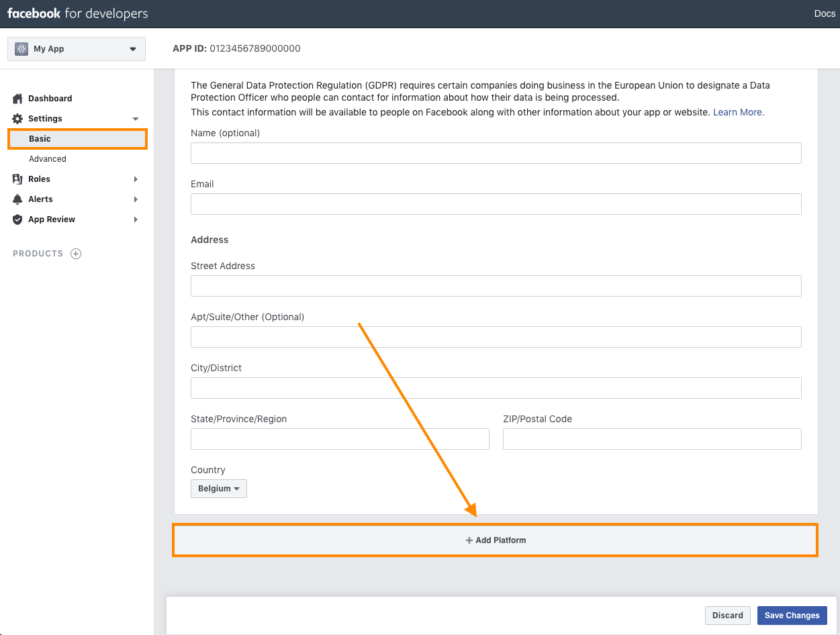The image size is (840, 635).
Task: Select the Settings menu item
Action: click(x=45, y=119)
